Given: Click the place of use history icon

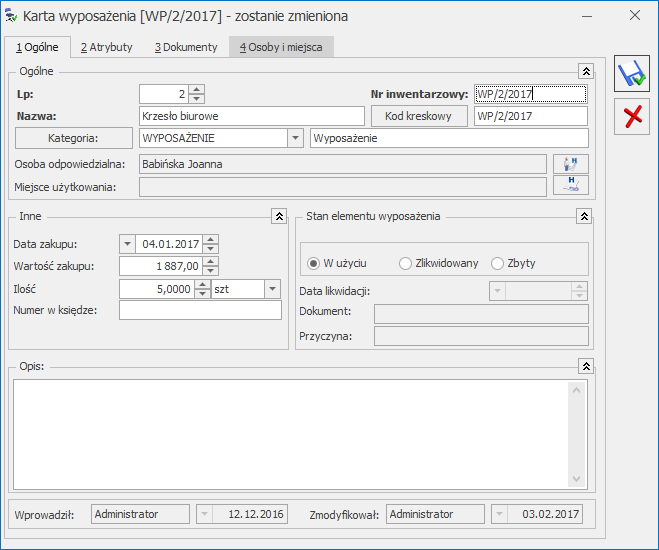Looking at the screenshot, I should pos(571,185).
